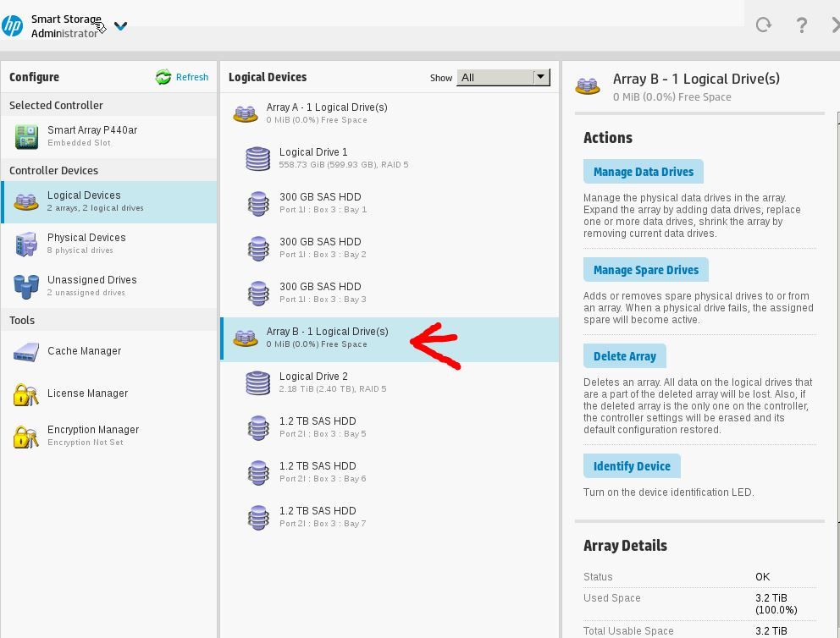
Task: Open the Cache Manager tool
Action: pyautogui.click(x=109, y=351)
